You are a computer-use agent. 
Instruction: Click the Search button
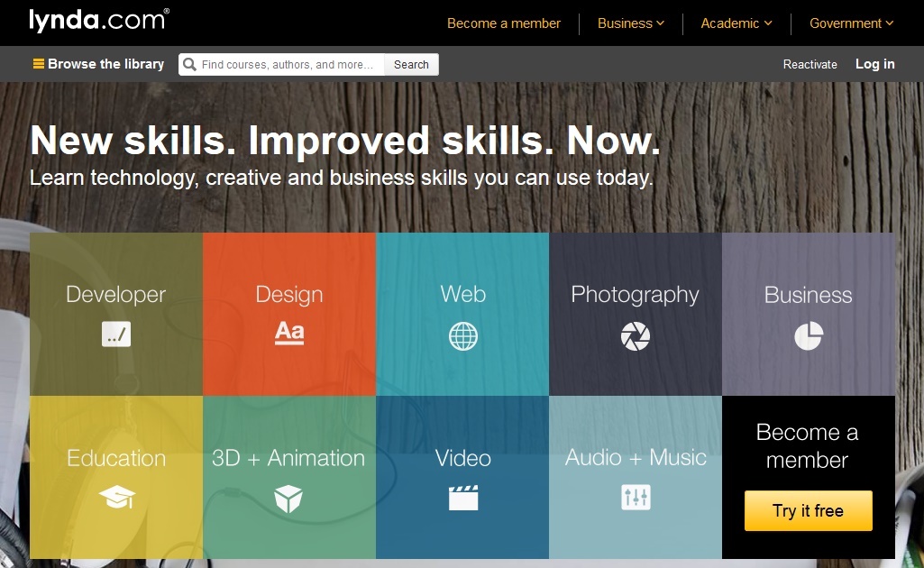coord(411,64)
